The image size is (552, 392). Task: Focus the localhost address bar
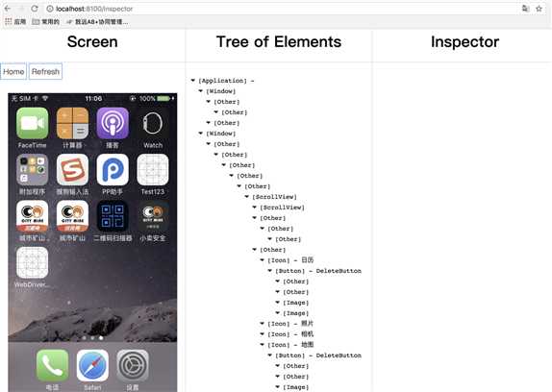point(282,9)
